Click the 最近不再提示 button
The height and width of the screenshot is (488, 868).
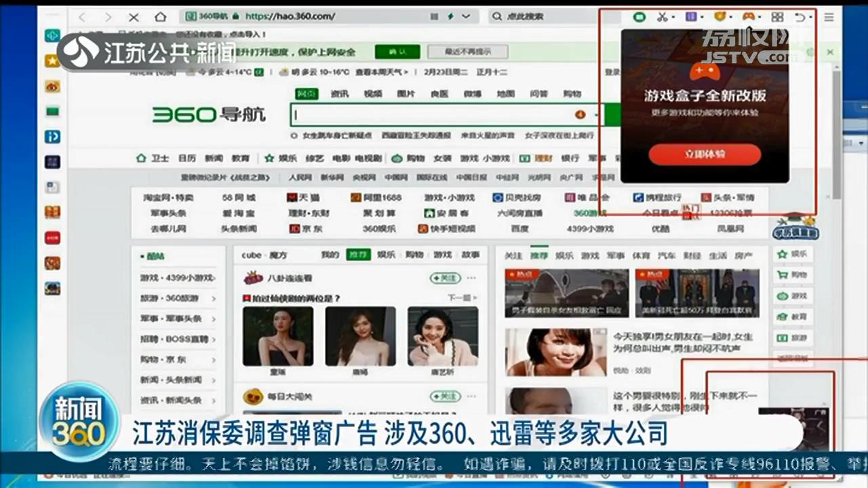467,52
